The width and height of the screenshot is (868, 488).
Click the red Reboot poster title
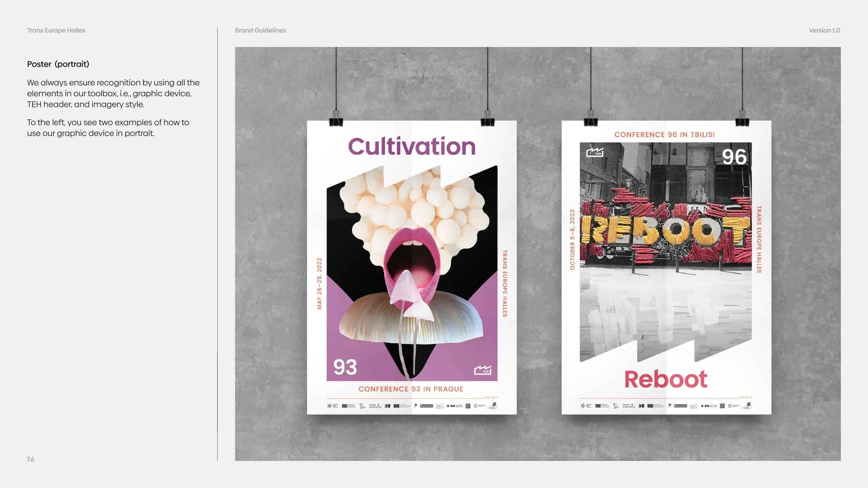tap(666, 379)
